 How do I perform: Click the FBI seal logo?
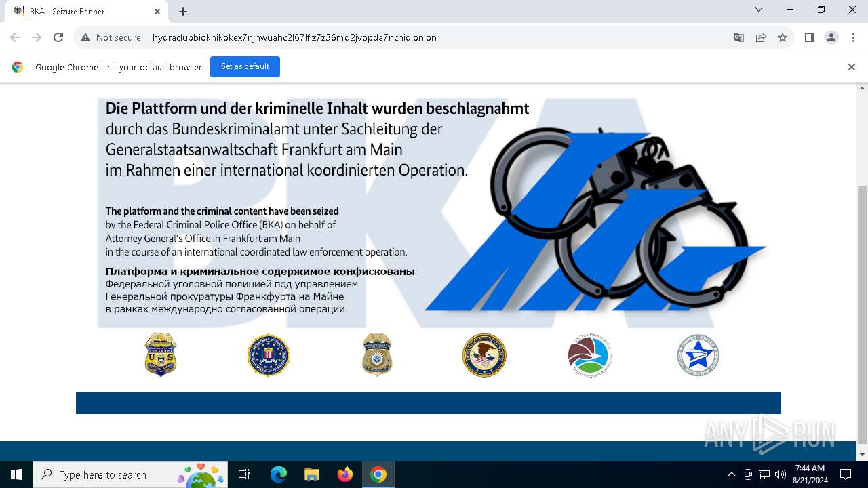point(268,355)
